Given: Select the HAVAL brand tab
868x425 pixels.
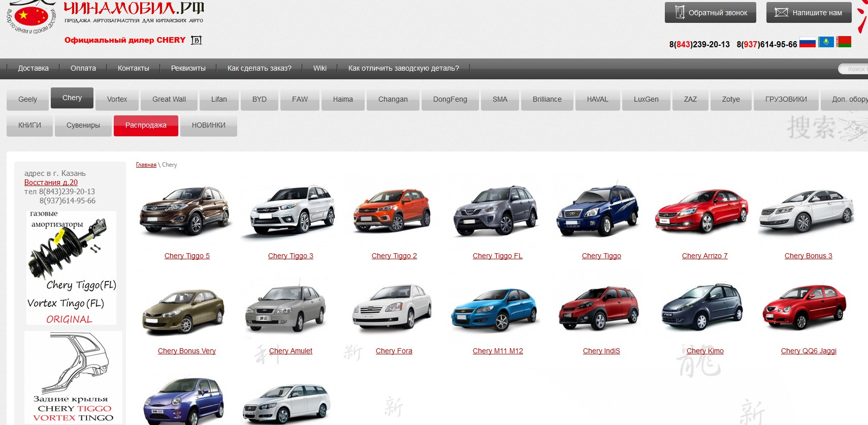Looking at the screenshot, I should pyautogui.click(x=598, y=100).
